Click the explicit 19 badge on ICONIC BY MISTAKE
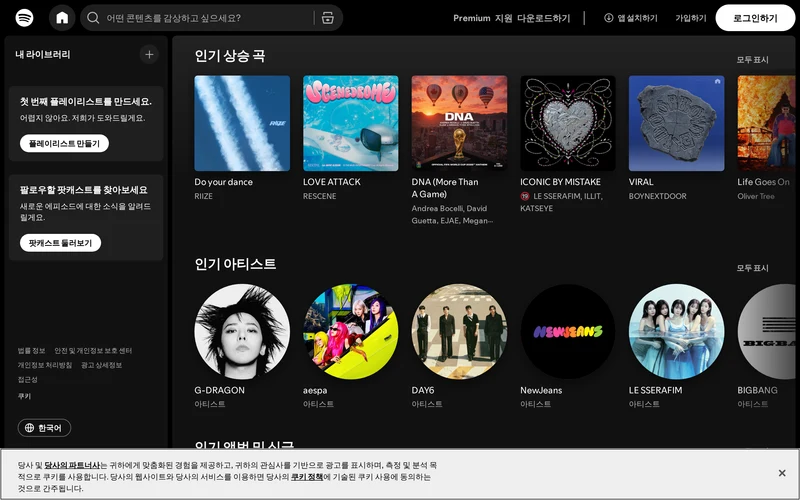This screenshot has width=800, height=500. point(524,196)
